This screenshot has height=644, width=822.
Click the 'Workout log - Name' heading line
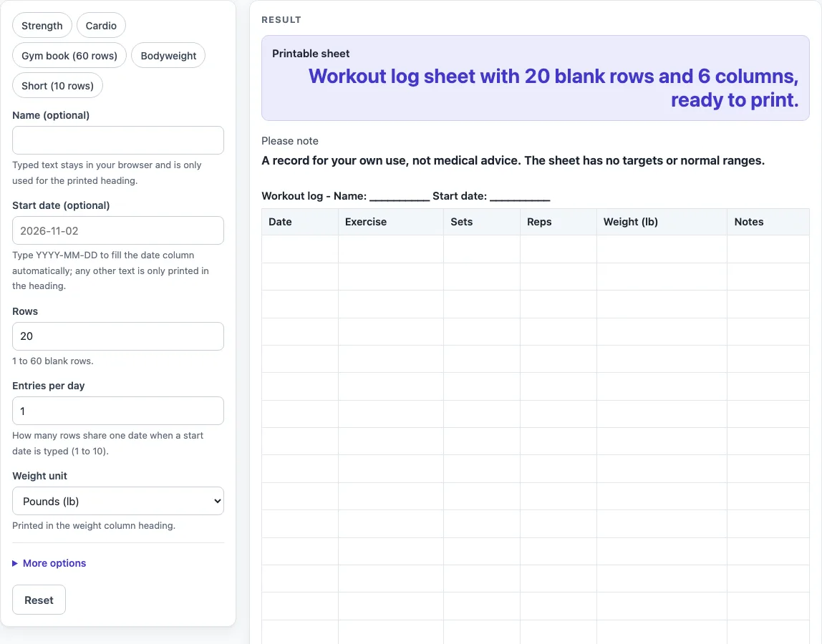tap(406, 196)
